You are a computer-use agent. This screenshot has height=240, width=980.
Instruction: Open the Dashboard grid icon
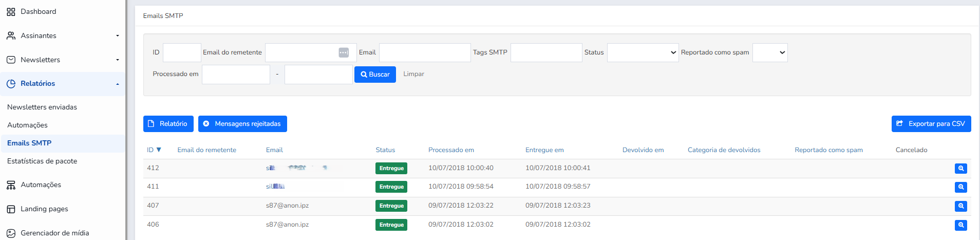(11, 12)
